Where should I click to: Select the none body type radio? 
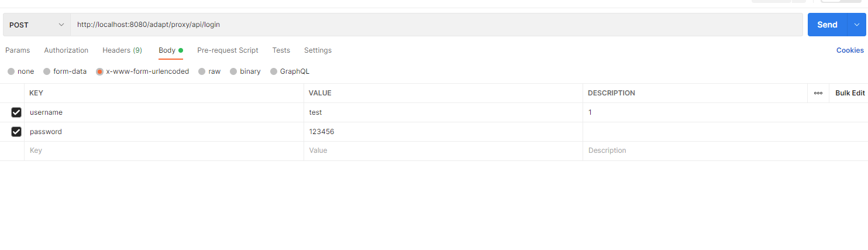[11, 71]
